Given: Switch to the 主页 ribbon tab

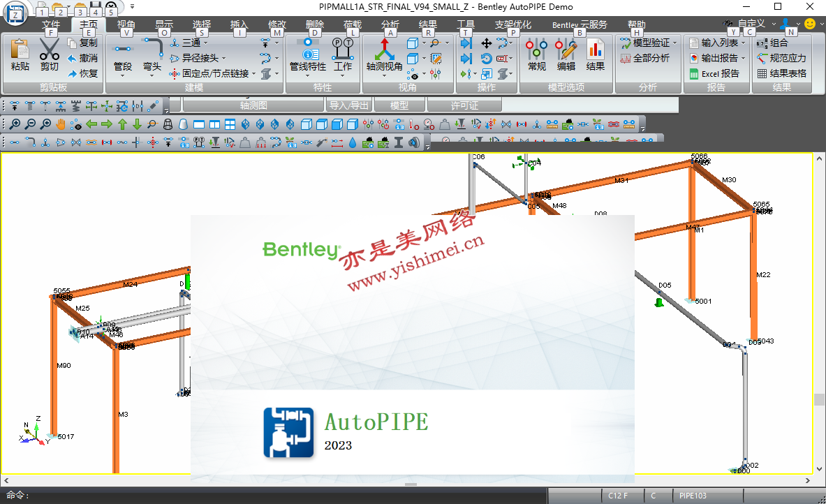Looking at the screenshot, I should click(x=89, y=24).
